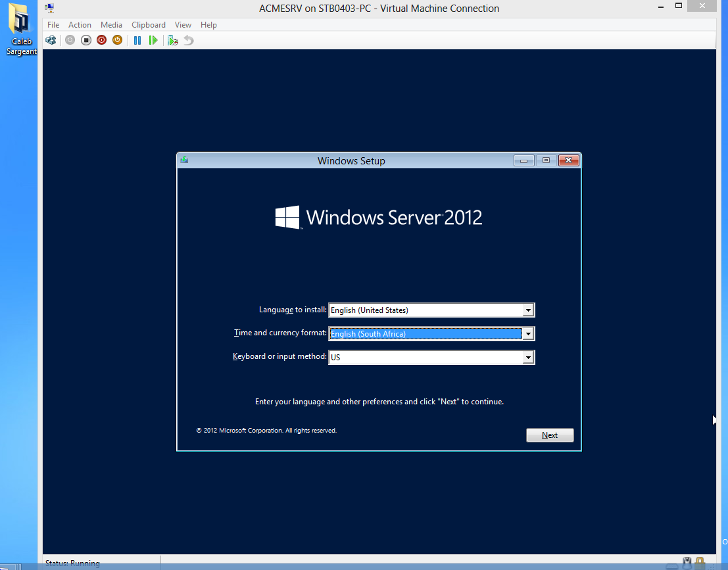This screenshot has width=728, height=570.
Task: Open the Caleb Sargeant folder on the desktop
Action: [x=21, y=29]
